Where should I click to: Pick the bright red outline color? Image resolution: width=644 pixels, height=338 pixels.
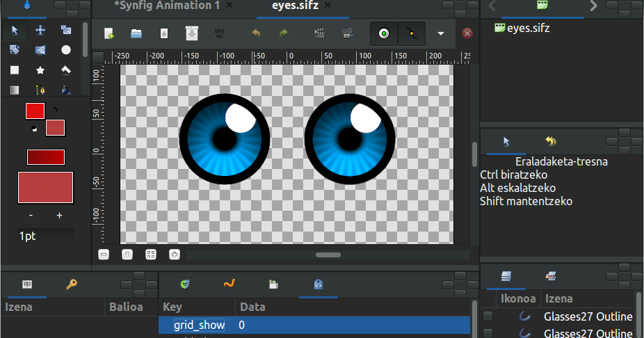click(35, 111)
